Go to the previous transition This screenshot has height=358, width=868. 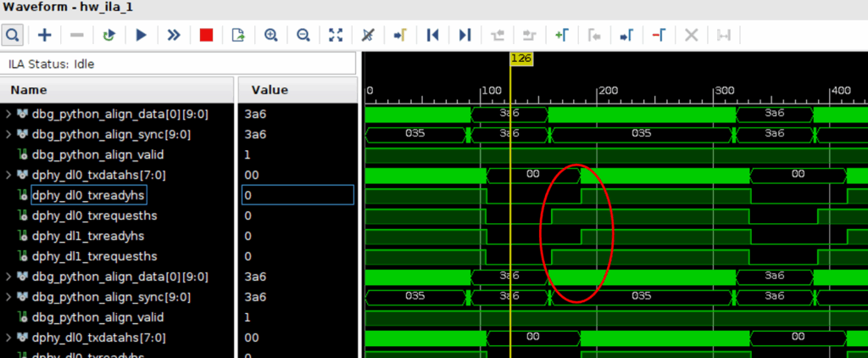point(497,36)
